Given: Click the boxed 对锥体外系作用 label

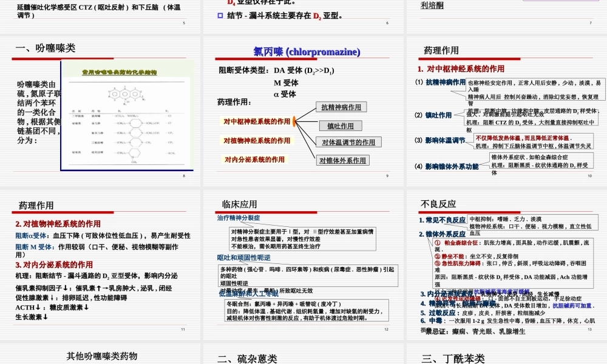Looking at the screenshot, I should click(342, 160).
